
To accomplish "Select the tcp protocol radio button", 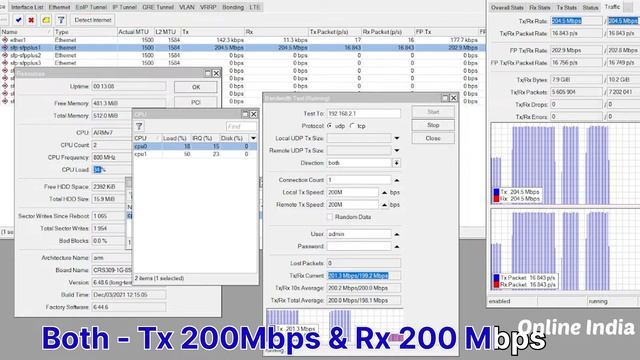I will pyautogui.click(x=352, y=126).
